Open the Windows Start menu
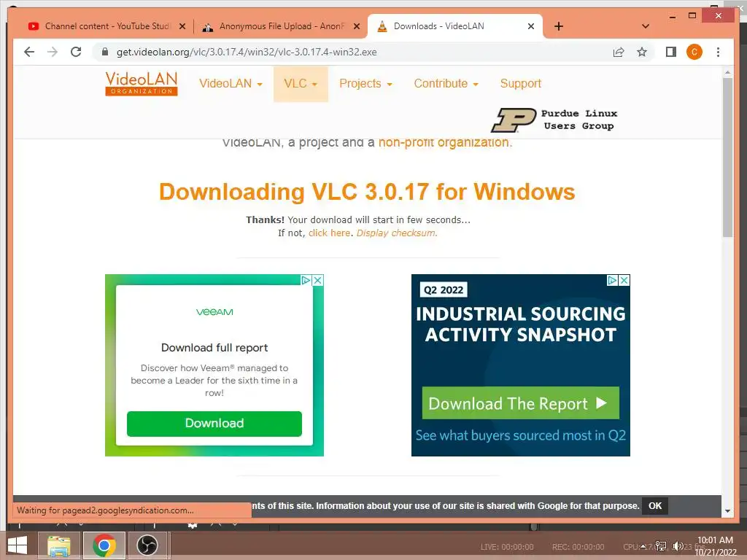 [18, 545]
